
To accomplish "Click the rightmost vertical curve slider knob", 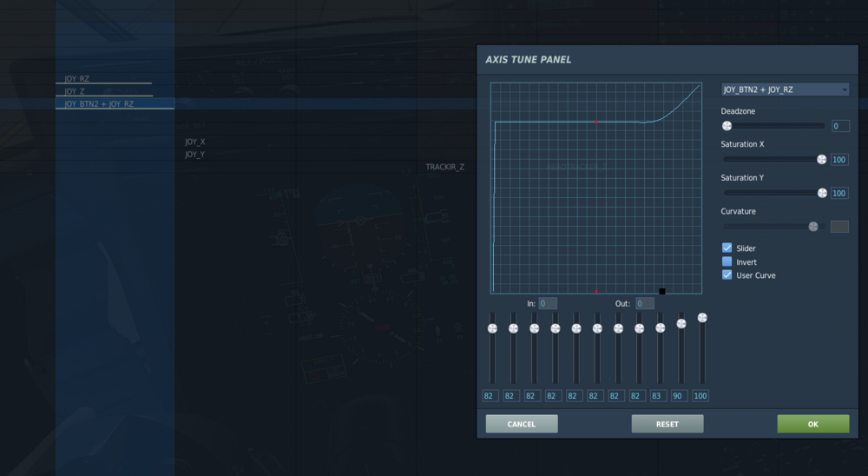I will tap(702, 318).
